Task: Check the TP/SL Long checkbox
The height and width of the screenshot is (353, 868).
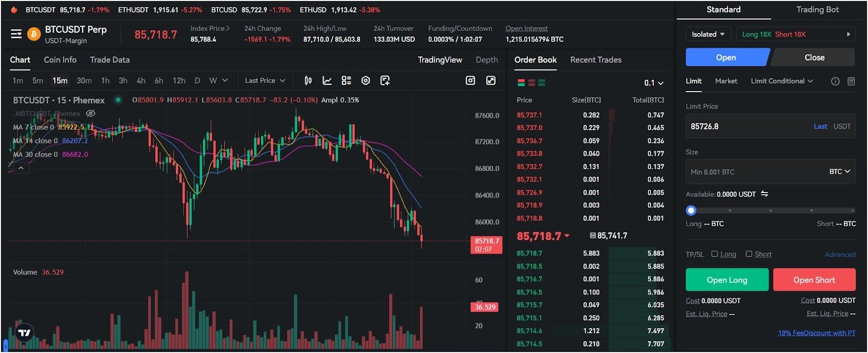Action: [x=714, y=254]
